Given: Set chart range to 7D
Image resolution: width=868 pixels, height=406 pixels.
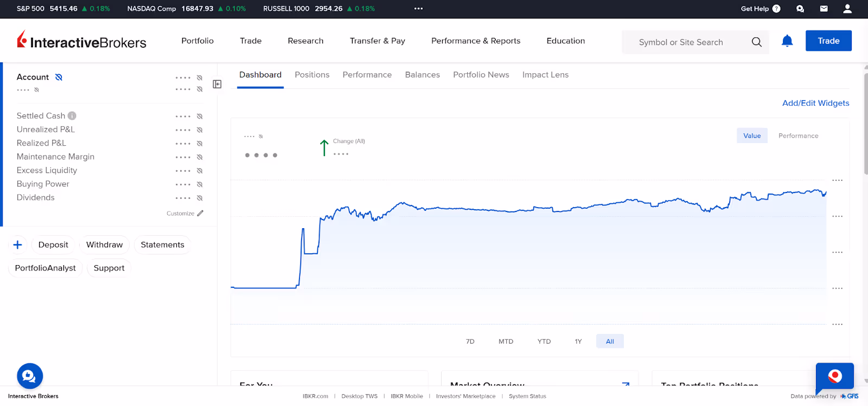Looking at the screenshot, I should [x=470, y=341].
